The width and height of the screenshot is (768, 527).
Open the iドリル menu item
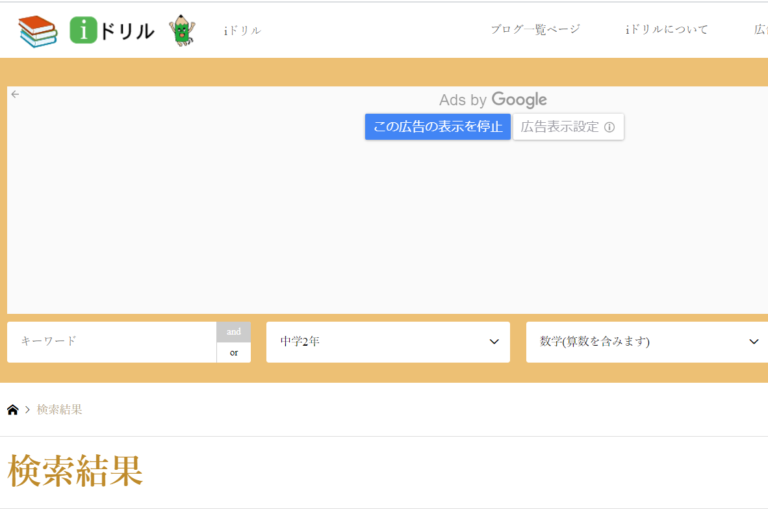tap(242, 30)
